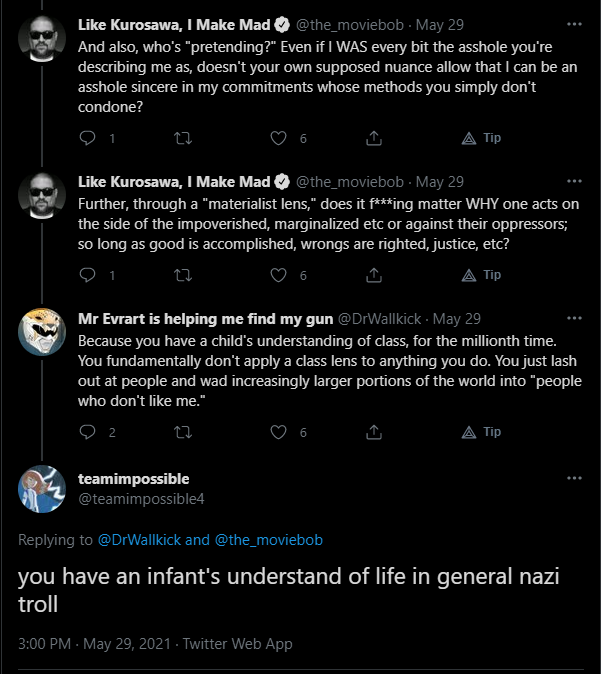Reply to the "materialist lens" tweet
Screen dimensions: 601x674
pos(87,275)
